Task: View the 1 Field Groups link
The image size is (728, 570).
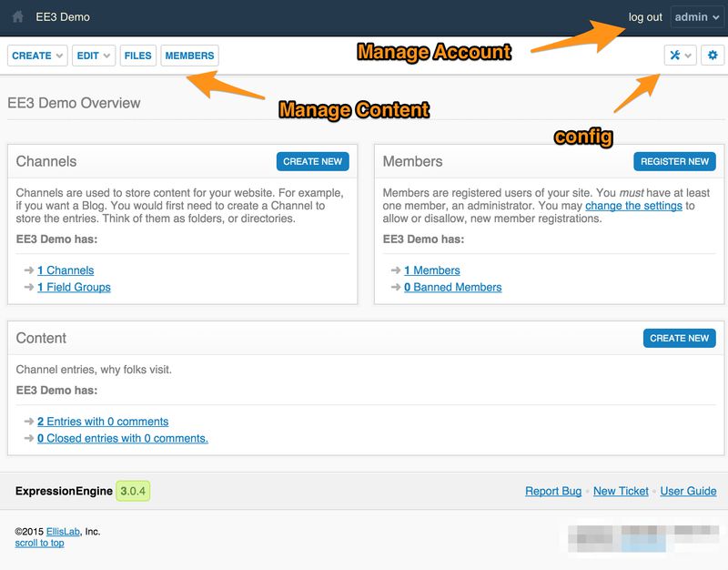Action: pos(74,287)
